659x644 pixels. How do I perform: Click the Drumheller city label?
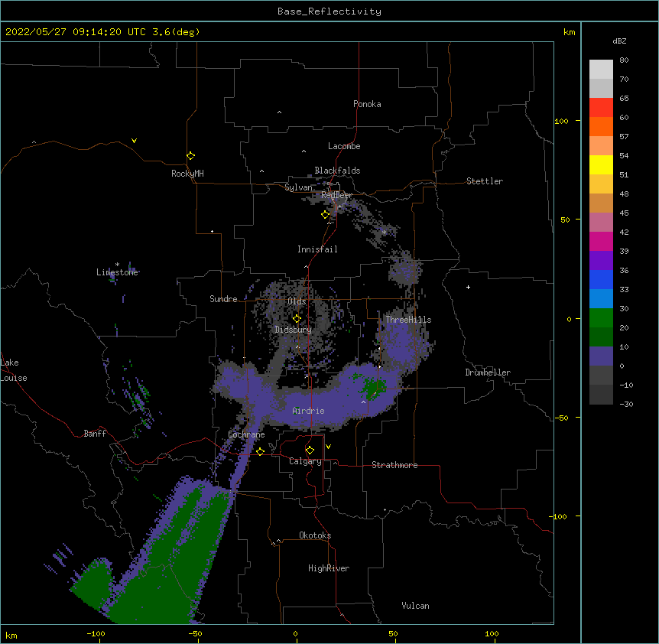pos(488,372)
